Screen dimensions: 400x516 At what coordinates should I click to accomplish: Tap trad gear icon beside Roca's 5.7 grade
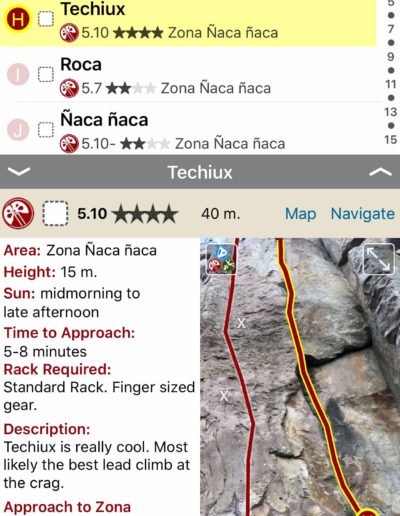coord(69,88)
